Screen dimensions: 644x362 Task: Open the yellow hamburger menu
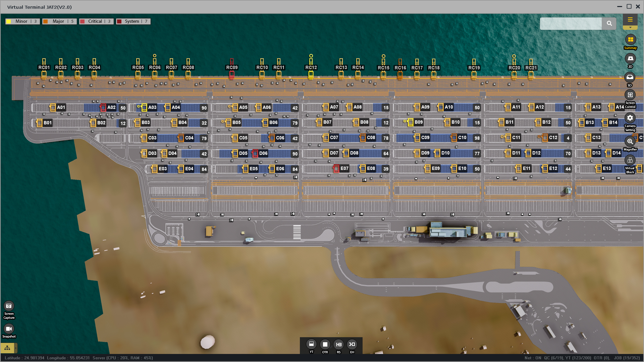(630, 19)
